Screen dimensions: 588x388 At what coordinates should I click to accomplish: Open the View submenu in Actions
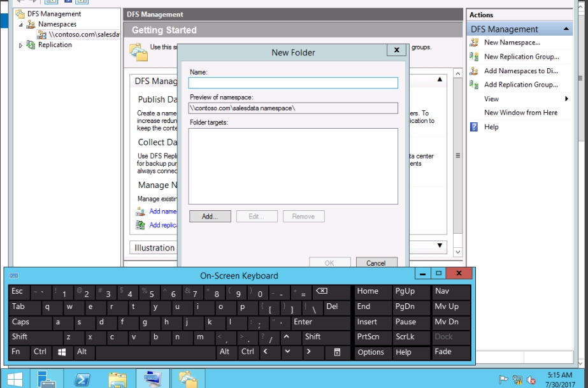tap(491, 99)
